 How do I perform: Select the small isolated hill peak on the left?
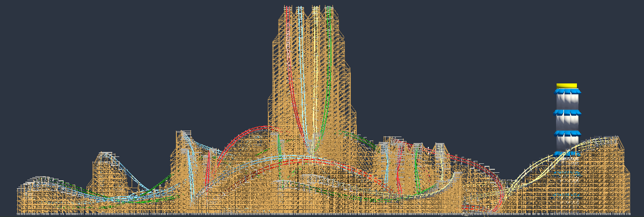(x=105, y=155)
